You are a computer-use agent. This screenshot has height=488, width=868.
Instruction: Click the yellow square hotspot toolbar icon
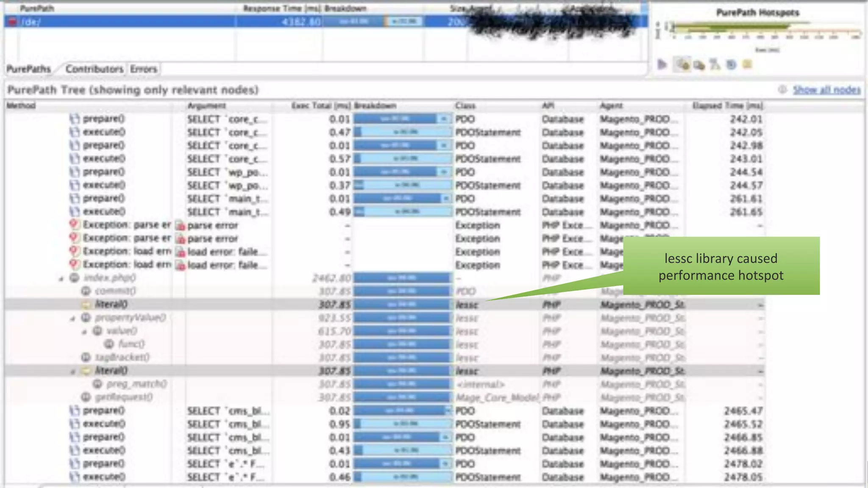click(747, 64)
